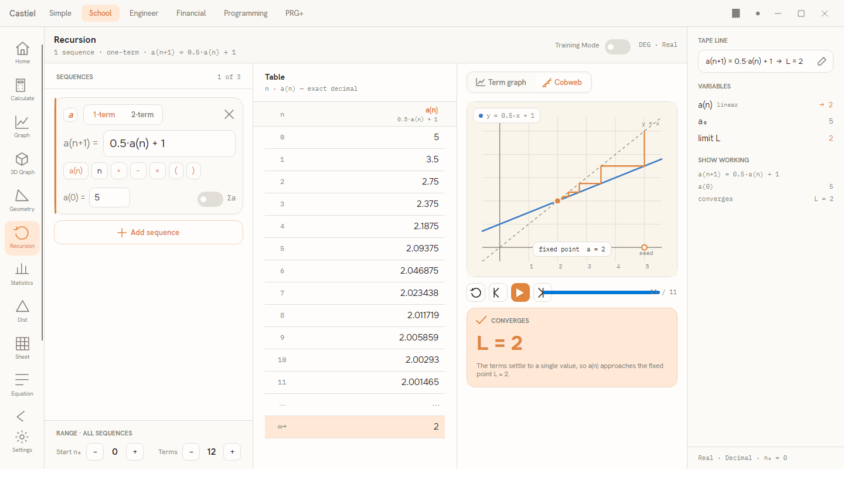Insert close parenthesis into formula
Viewport: 844px width, 504px height.
pyautogui.click(x=193, y=171)
